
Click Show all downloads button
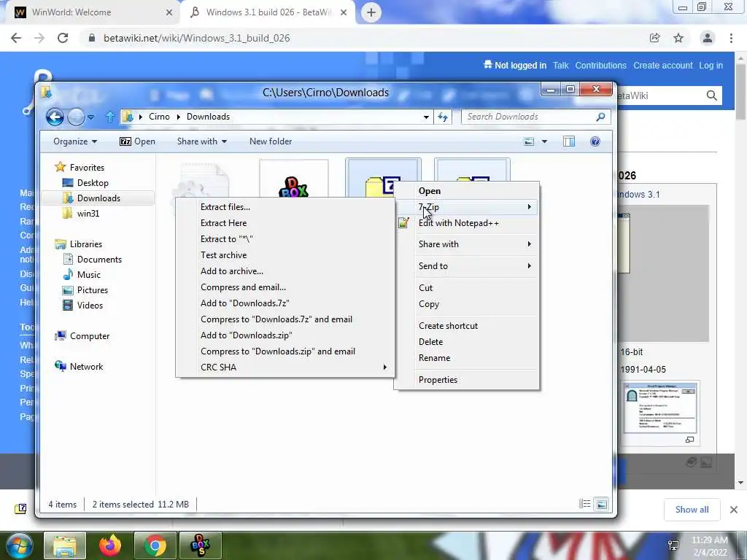point(692,510)
